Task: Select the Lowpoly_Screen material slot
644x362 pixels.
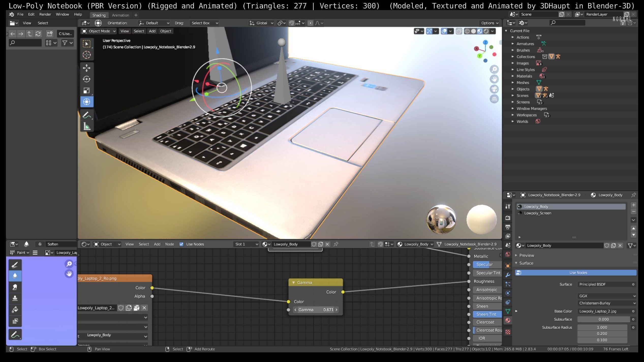Action: click(538, 213)
